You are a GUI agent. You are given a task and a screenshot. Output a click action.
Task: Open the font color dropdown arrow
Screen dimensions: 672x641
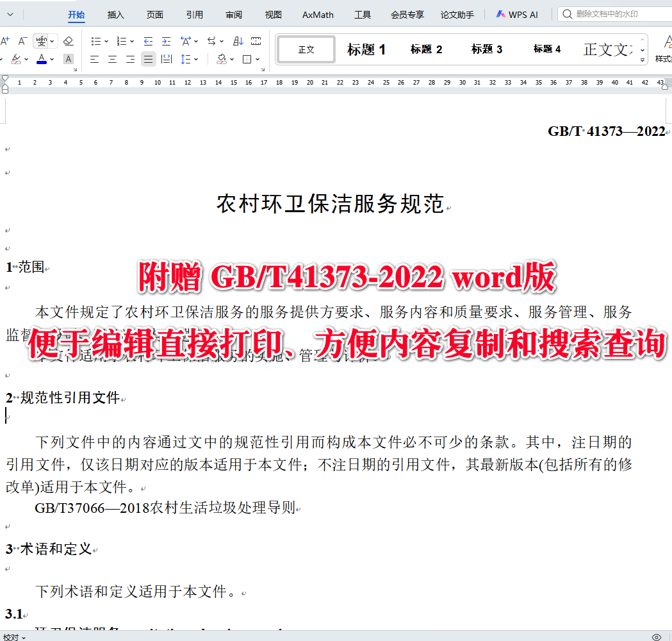[52, 59]
